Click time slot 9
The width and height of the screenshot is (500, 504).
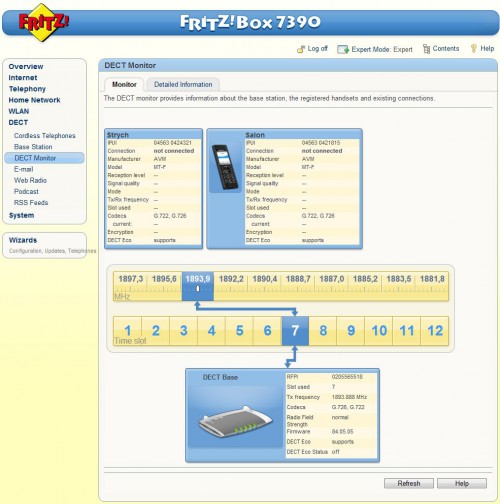[x=351, y=331]
